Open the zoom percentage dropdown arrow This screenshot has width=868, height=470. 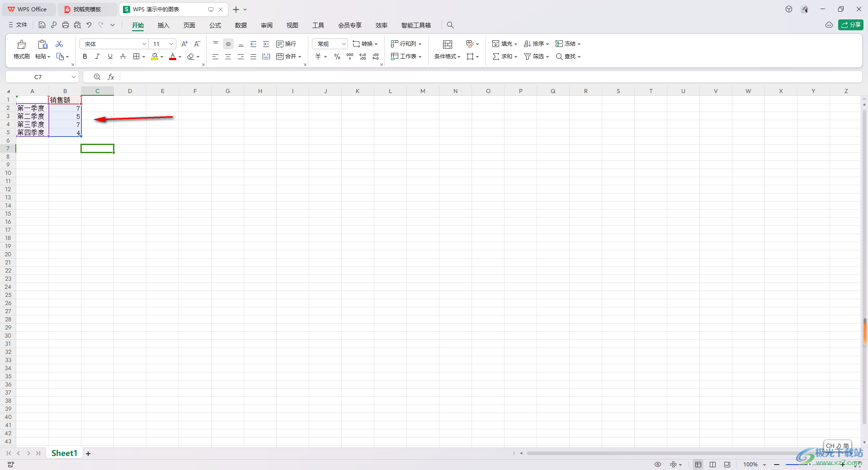(764, 465)
